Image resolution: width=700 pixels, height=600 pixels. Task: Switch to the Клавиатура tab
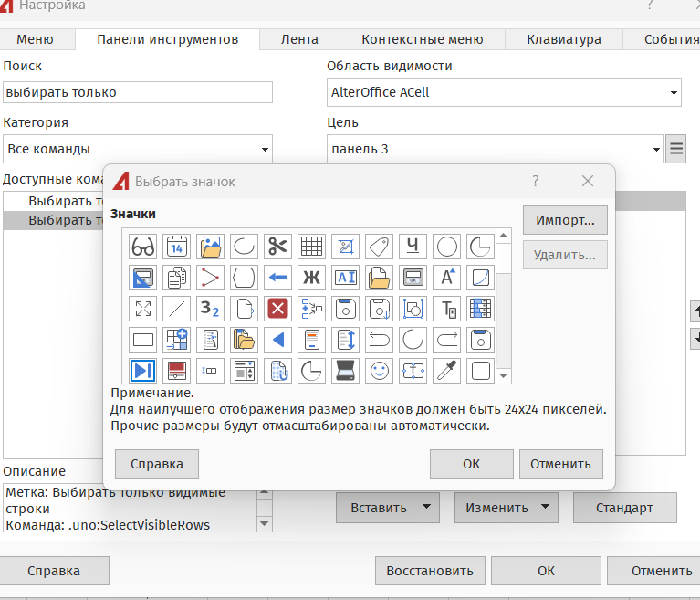(563, 39)
